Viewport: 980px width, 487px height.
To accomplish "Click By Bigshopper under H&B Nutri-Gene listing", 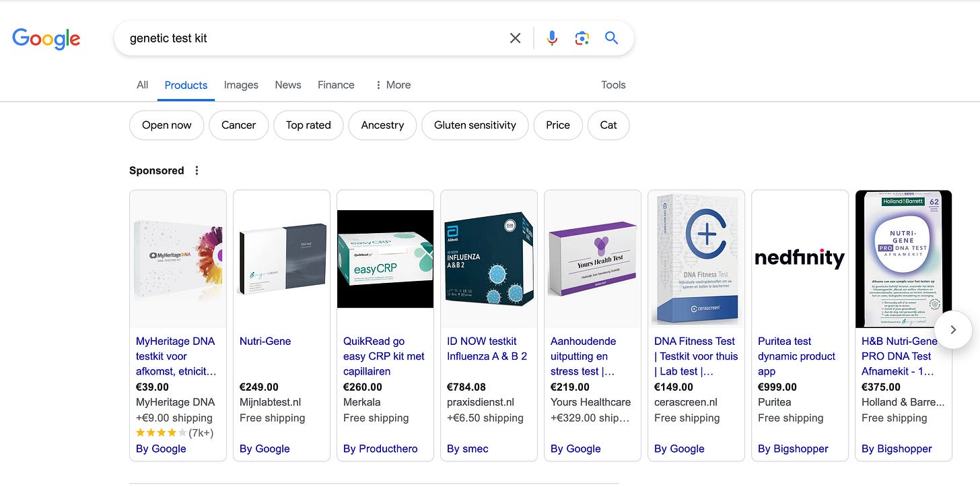I will [x=897, y=449].
